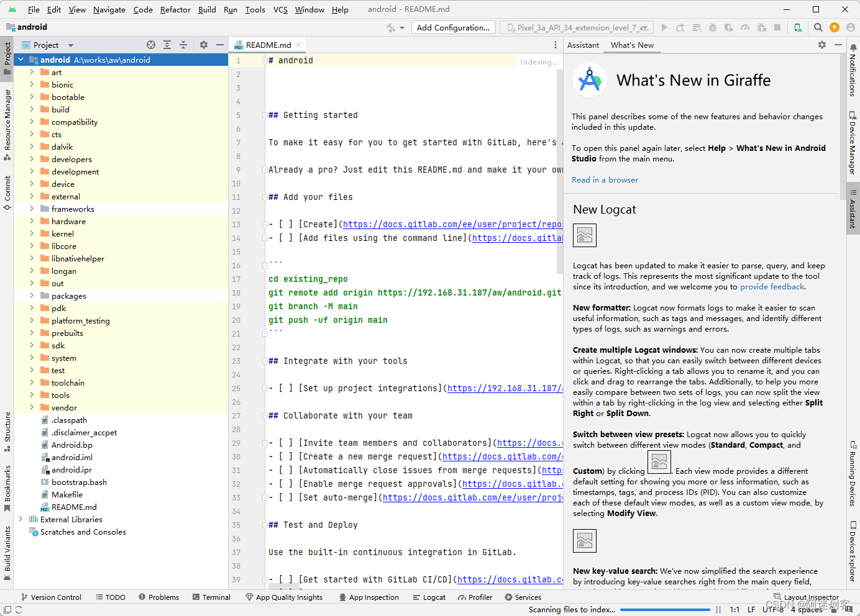Viewport: 860px width, 616px height.
Task: Pause the indexing background task
Action: coord(718,610)
